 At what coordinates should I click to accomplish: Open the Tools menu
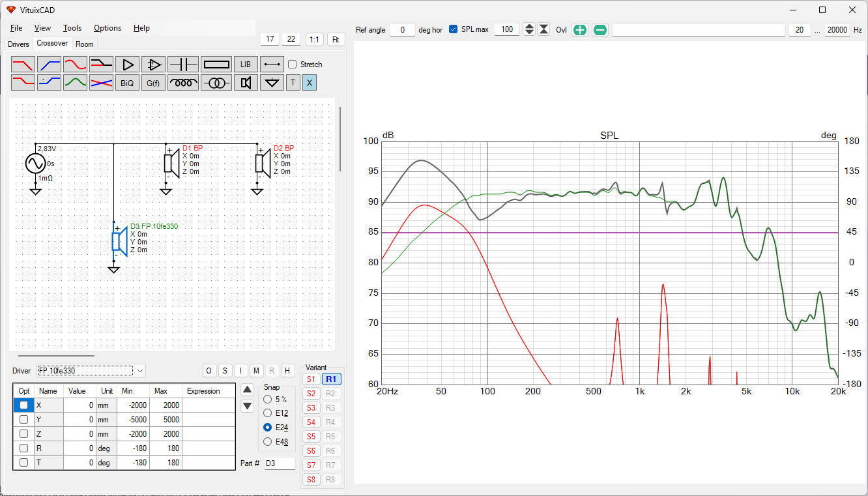click(x=72, y=28)
